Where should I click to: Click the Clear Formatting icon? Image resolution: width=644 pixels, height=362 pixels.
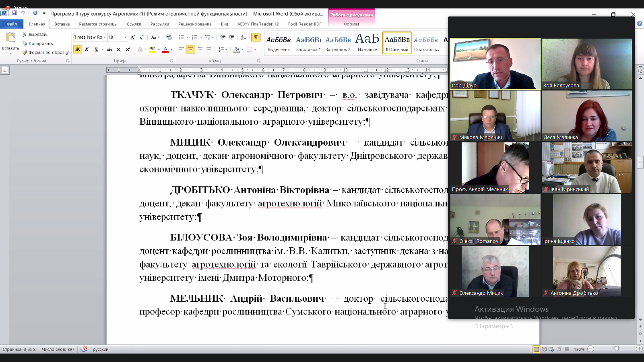(169, 37)
